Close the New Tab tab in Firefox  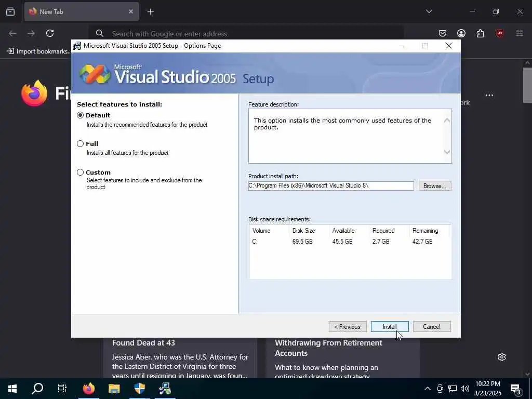(130, 11)
